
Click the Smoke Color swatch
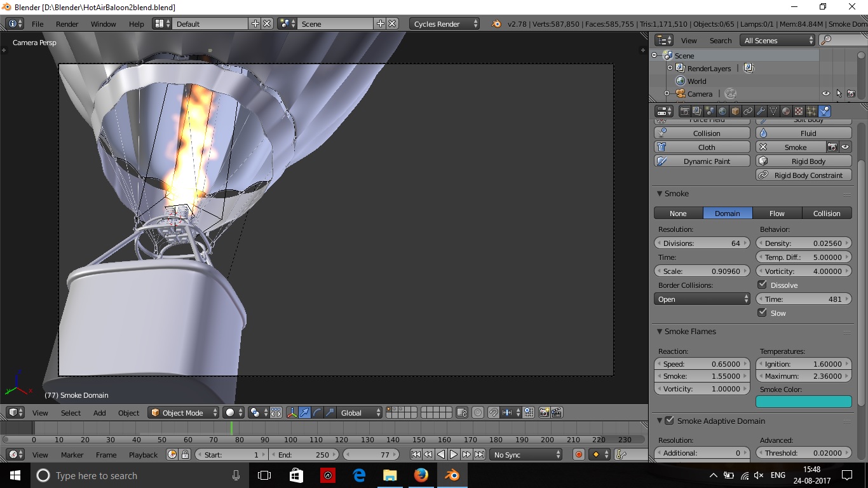tap(804, 402)
